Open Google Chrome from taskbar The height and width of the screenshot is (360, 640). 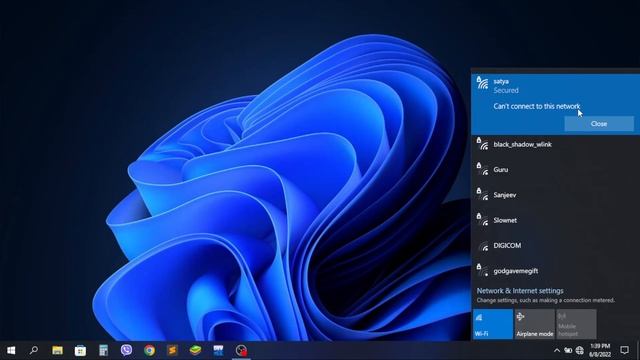[x=149, y=350]
